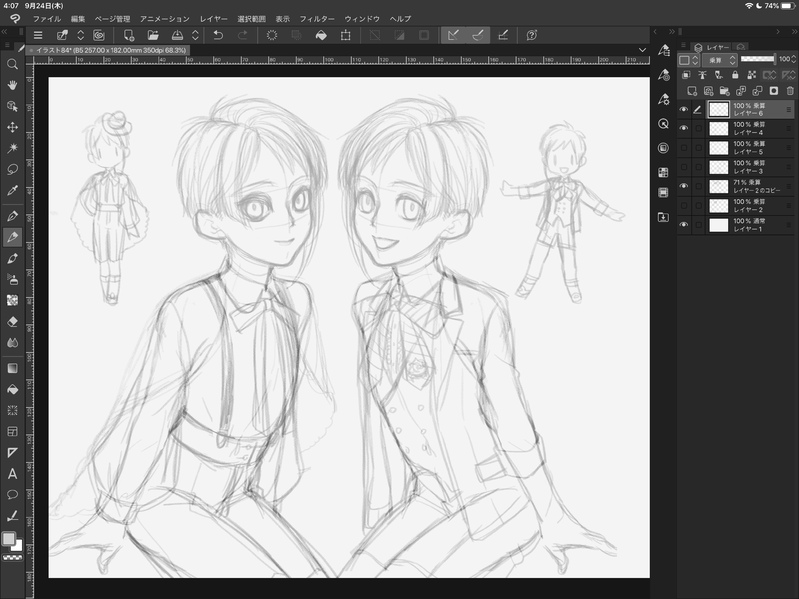Select the Balloon tool
799x599 pixels.
(12, 495)
